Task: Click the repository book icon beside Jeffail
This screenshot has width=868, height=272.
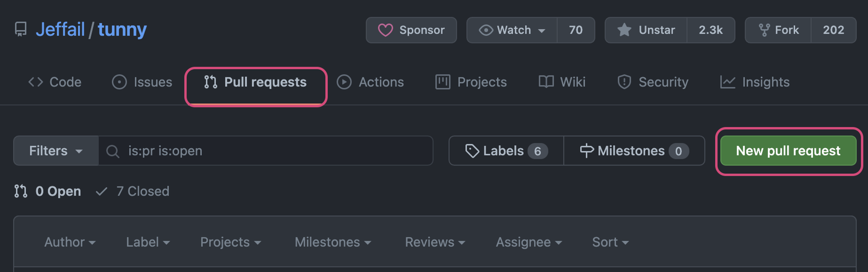Action: tap(20, 30)
